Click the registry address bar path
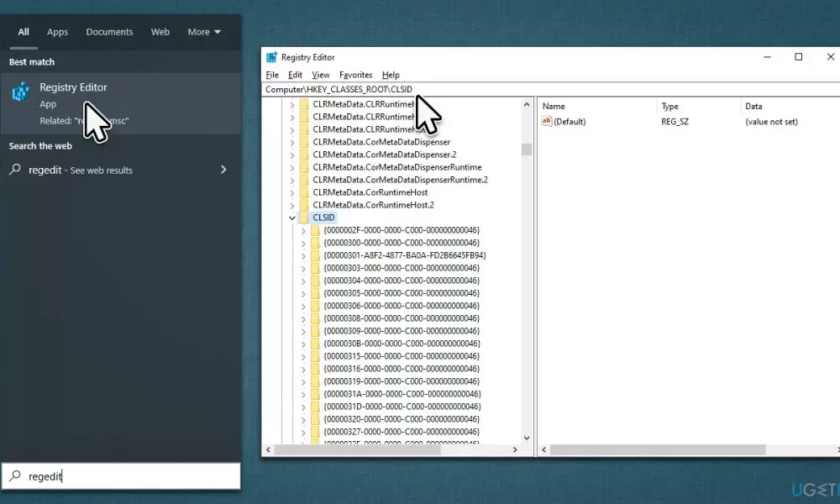Image resolution: width=840 pixels, height=504 pixels. (339, 89)
